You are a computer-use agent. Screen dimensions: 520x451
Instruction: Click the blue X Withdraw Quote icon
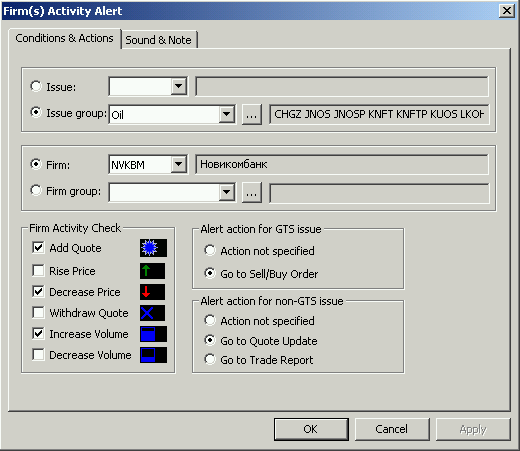(152, 313)
